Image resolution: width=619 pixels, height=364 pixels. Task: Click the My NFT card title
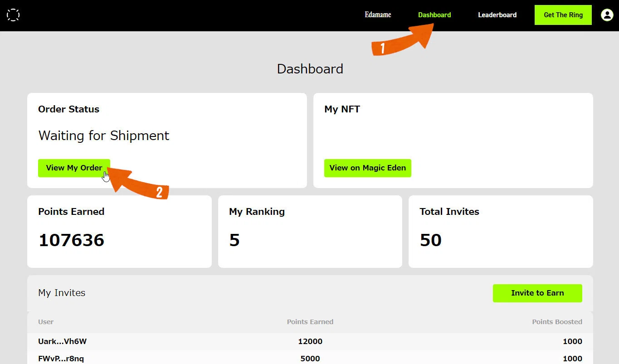pos(342,109)
